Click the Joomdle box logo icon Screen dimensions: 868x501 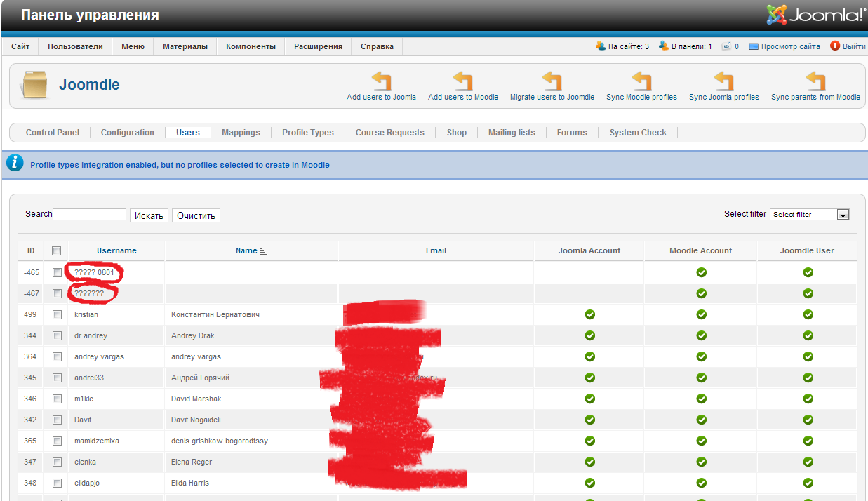click(34, 85)
